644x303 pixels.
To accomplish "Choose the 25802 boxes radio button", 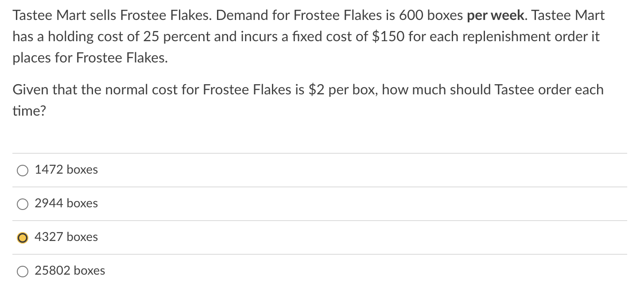I will tap(22, 272).
